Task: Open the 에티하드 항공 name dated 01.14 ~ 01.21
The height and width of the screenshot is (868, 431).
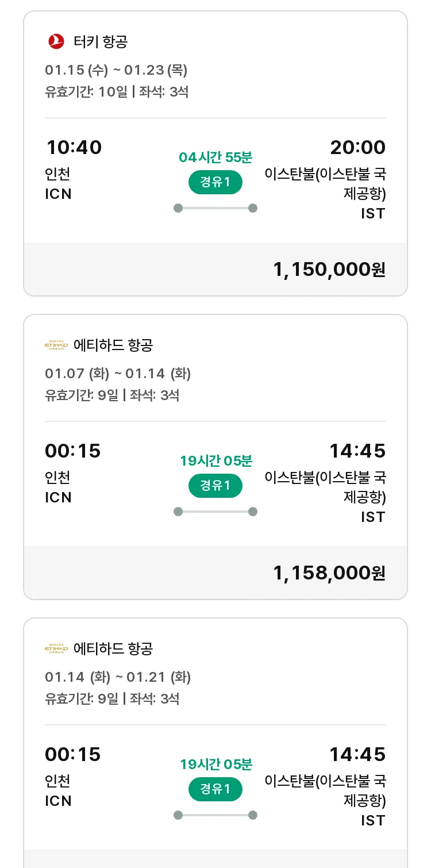Action: [x=113, y=649]
